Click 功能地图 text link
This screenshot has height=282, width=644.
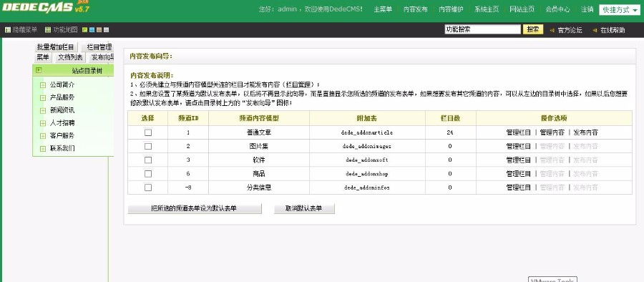click(x=65, y=29)
